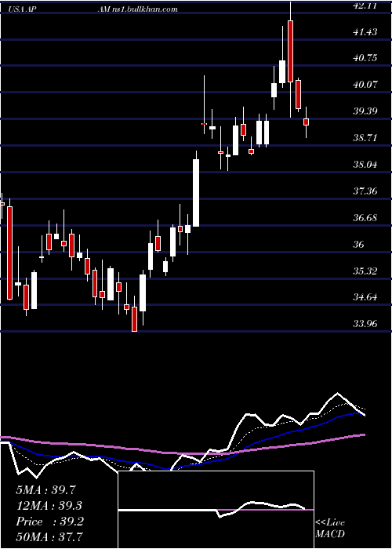This screenshot has height=549, width=392.
Task: Click the 37.36 price axis label
Action: 365,191
